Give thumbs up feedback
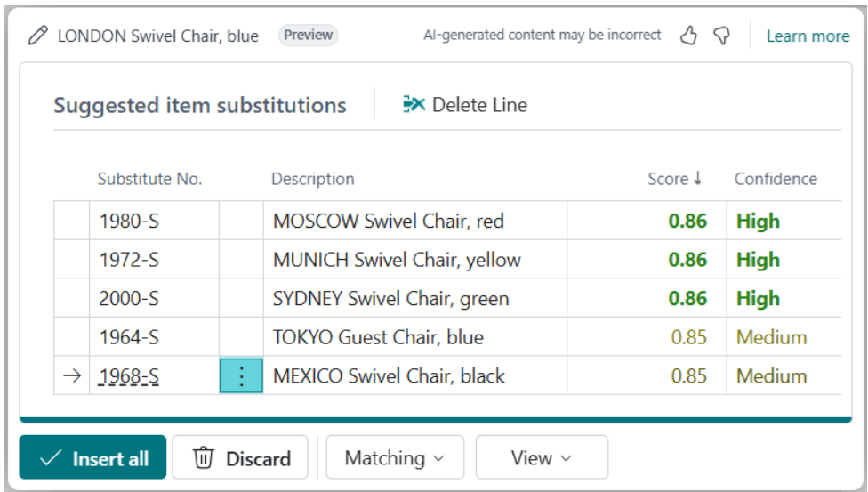This screenshot has width=868, height=492. tap(688, 36)
